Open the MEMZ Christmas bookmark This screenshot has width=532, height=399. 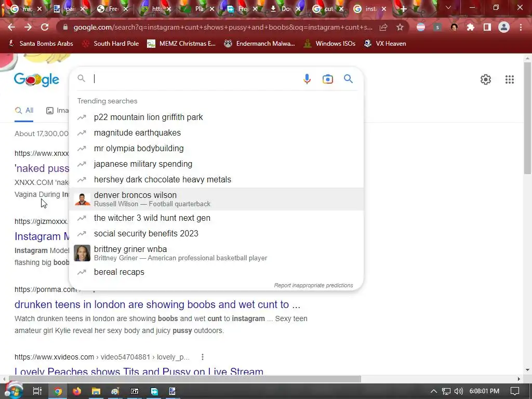(x=181, y=44)
